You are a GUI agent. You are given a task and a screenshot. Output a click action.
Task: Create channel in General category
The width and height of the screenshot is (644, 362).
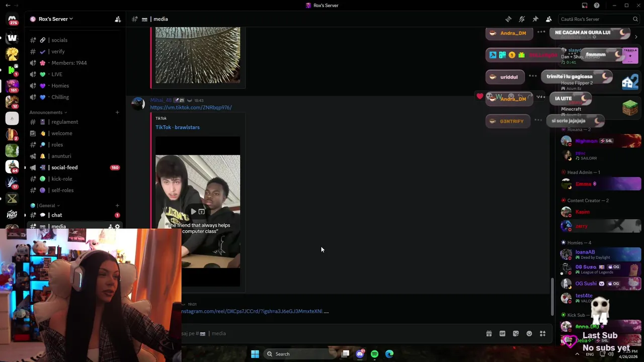coord(117,205)
